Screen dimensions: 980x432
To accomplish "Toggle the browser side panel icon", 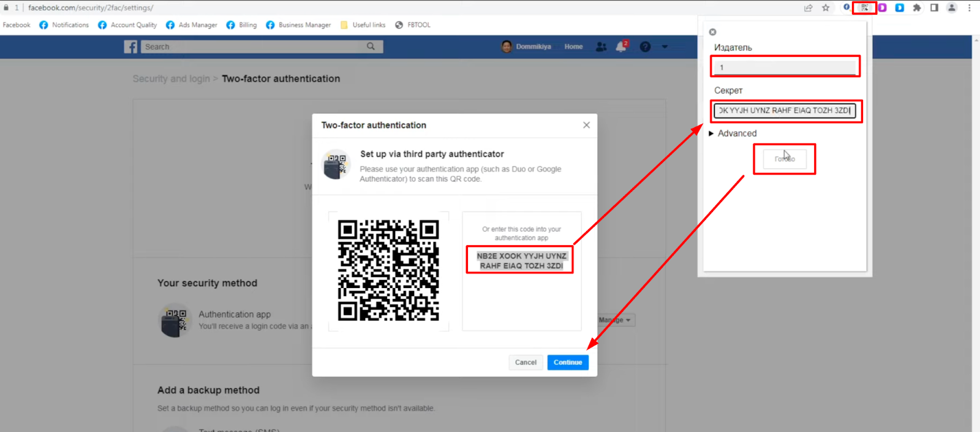I will [934, 8].
